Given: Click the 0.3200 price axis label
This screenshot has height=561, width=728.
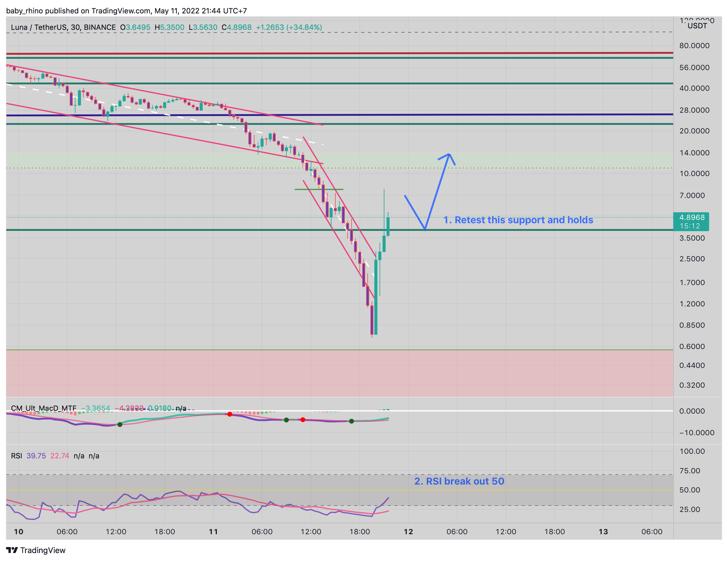Looking at the screenshot, I should pyautogui.click(x=692, y=385).
